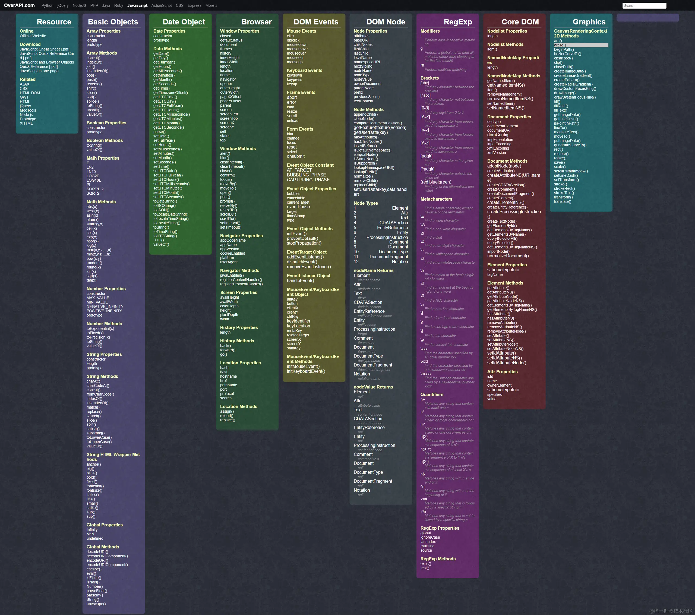The image size is (695, 616).
Task: Click mousedown under Mouse Events
Action: coord(297,45)
